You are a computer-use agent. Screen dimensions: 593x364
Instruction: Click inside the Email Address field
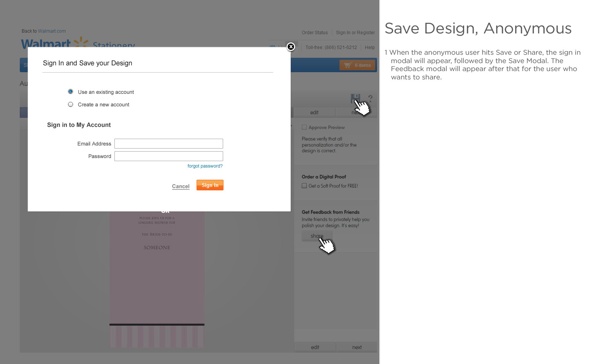[x=168, y=144]
